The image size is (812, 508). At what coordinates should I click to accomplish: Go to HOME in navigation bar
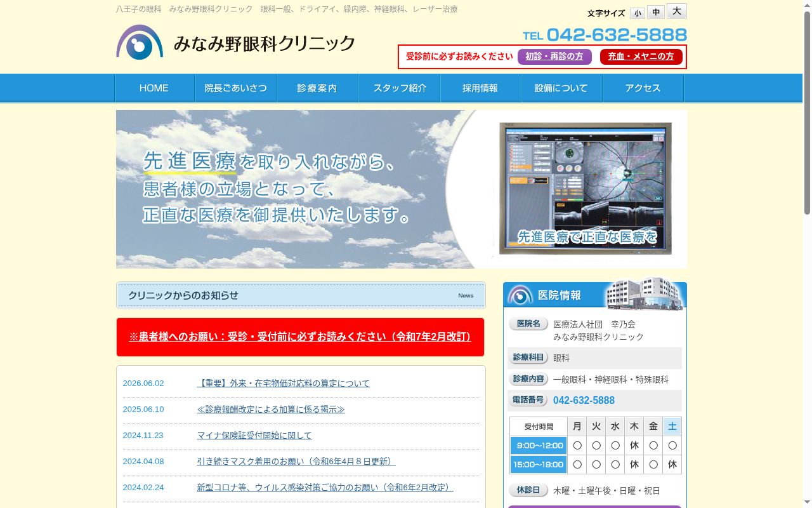(x=154, y=88)
